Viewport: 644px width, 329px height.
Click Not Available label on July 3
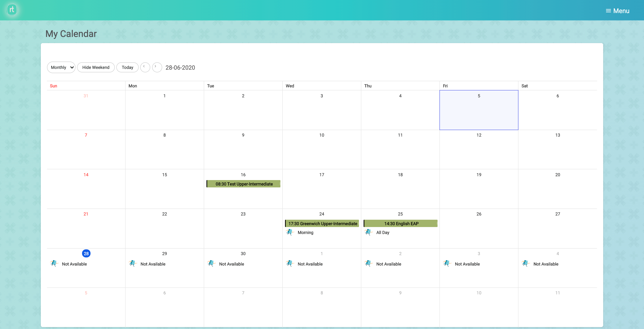pyautogui.click(x=467, y=264)
